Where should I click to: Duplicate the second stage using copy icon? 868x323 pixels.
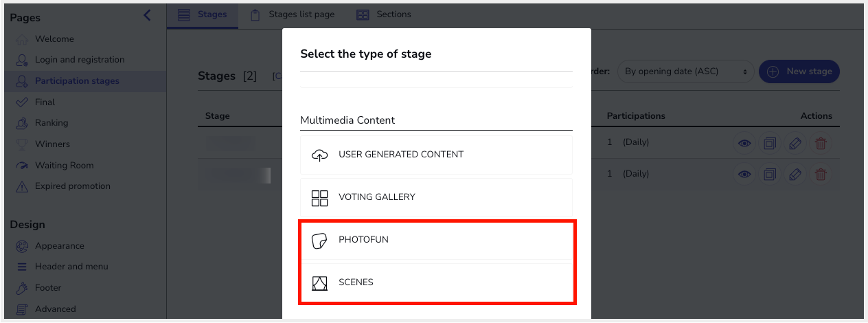pyautogui.click(x=770, y=175)
